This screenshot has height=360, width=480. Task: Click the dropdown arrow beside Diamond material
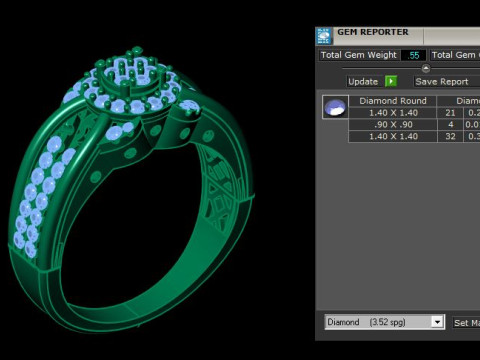[437, 322]
